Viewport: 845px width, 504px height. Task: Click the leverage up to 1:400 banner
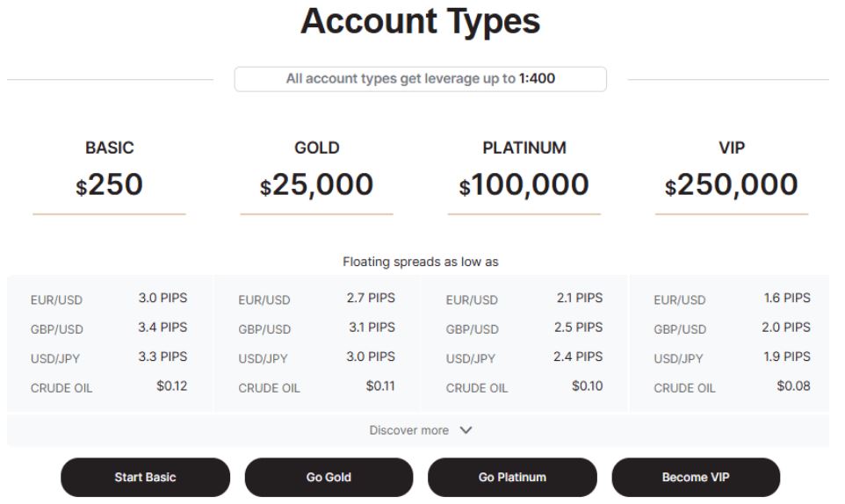420,79
